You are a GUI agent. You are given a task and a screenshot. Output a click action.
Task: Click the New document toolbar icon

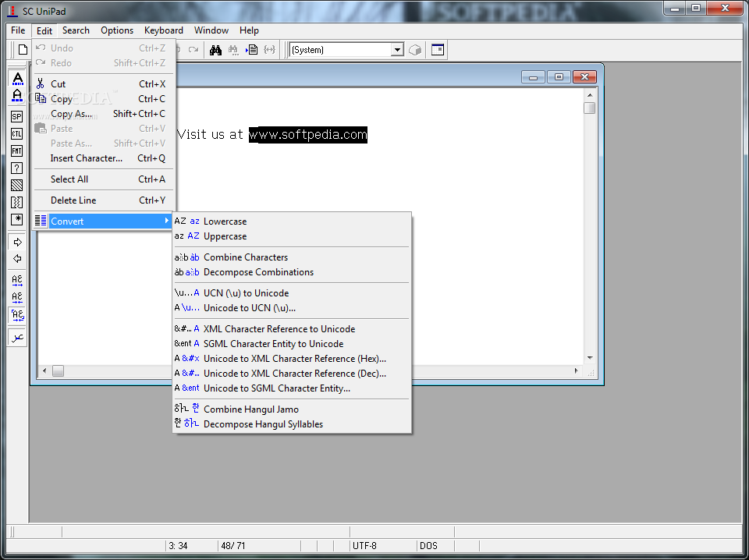23,50
